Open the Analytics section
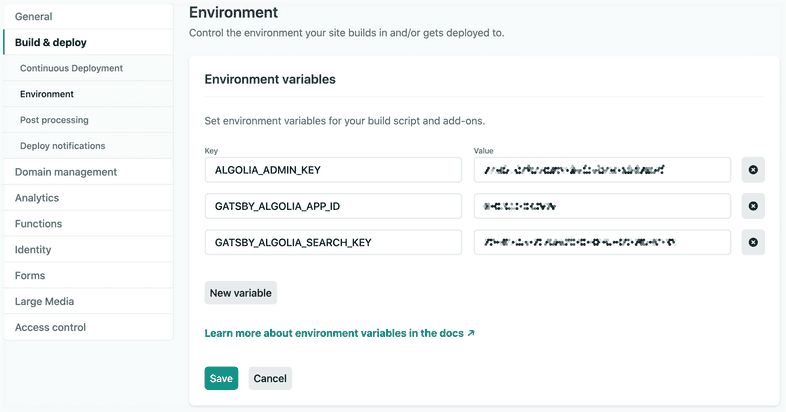Image resolution: width=786 pixels, height=412 pixels. [x=37, y=198]
